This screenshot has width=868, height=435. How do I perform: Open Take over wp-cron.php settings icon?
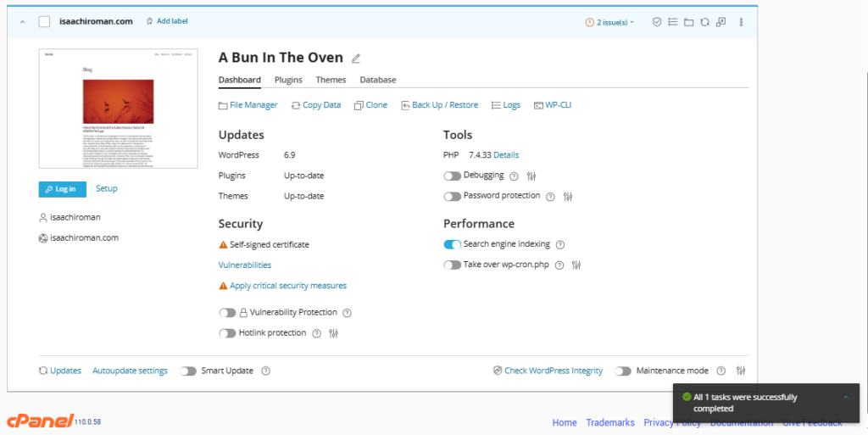[x=576, y=265]
